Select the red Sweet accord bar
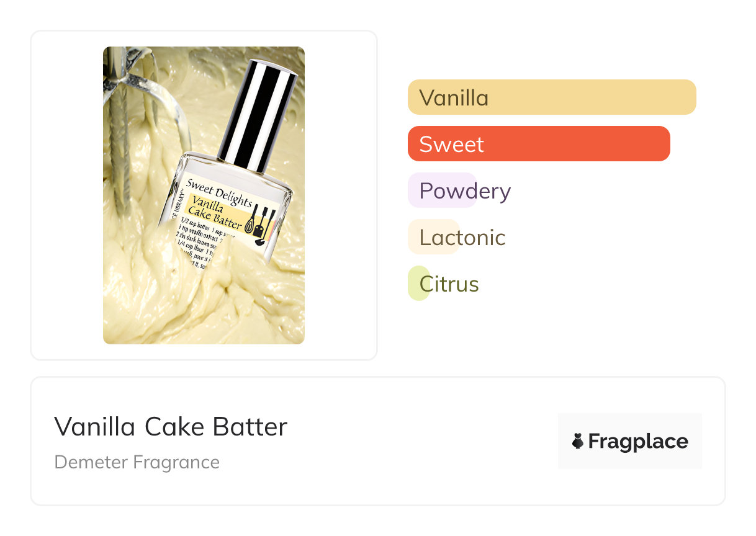 click(x=538, y=144)
